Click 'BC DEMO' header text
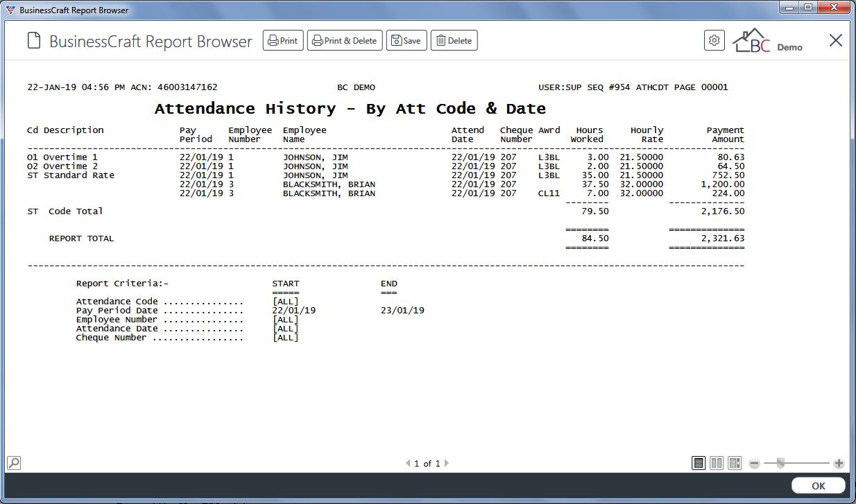 [356, 87]
